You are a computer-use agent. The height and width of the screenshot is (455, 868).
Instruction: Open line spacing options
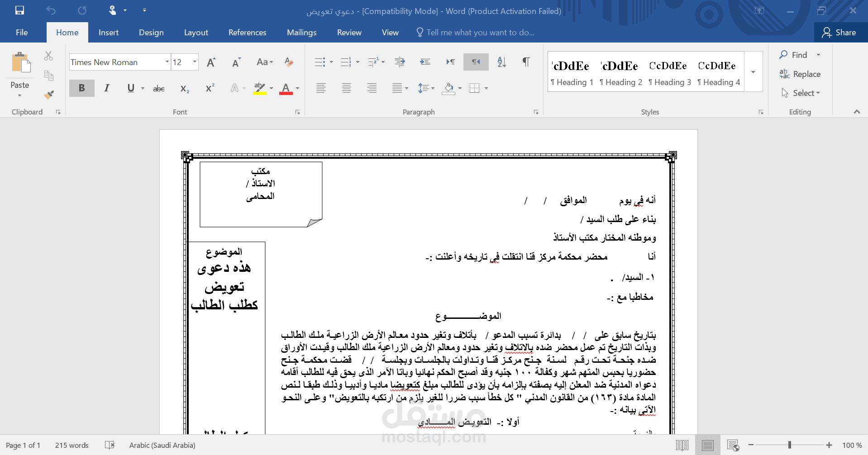click(x=426, y=88)
